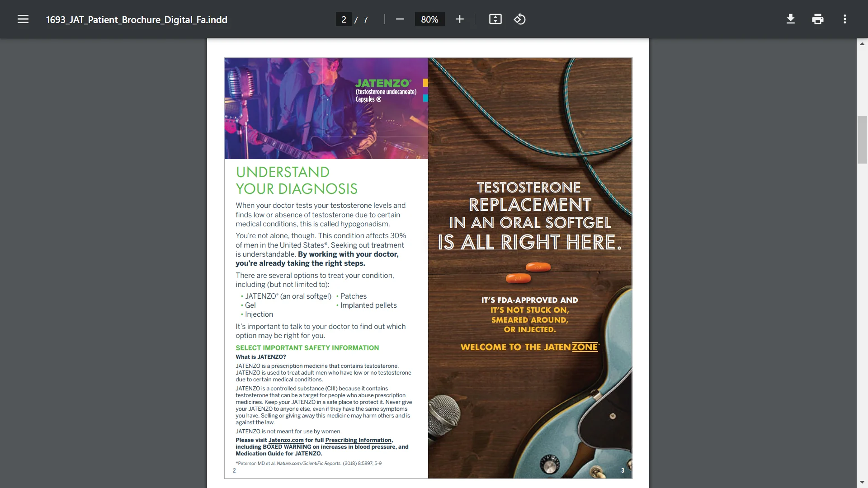The width and height of the screenshot is (868, 488).
Task: Click the zoom out minus button
Action: point(400,19)
